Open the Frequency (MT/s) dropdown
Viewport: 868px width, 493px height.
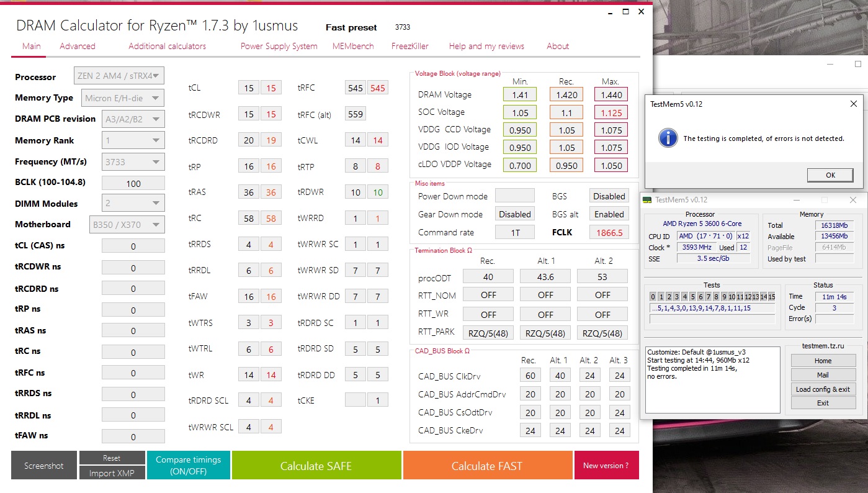133,161
